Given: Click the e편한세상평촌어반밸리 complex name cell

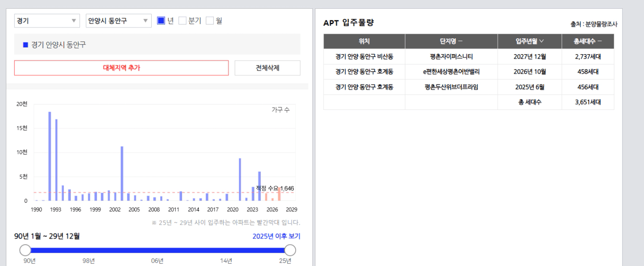Looking at the screenshot, I should point(451,72).
